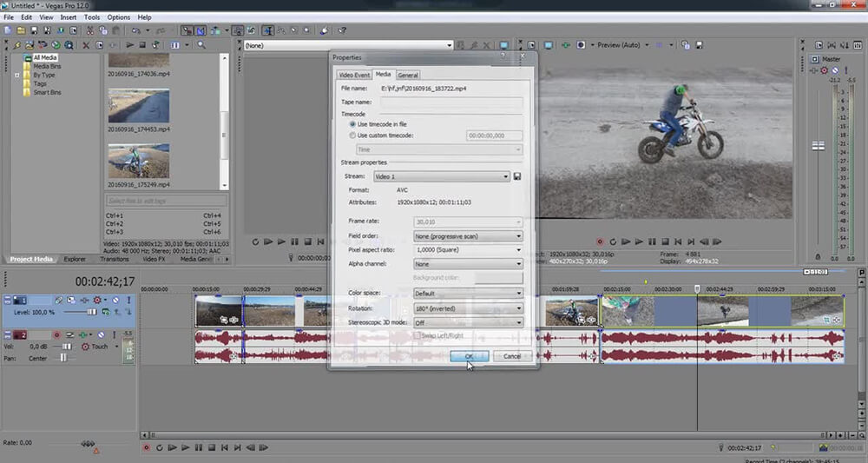
Task: Open the Tools menu
Action: 92,17
